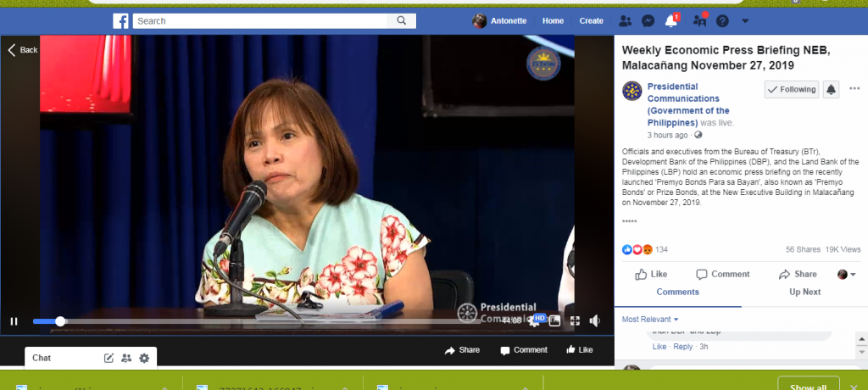Toggle the Following button for the page
Viewport: 868px width, 390px height.
click(x=791, y=89)
